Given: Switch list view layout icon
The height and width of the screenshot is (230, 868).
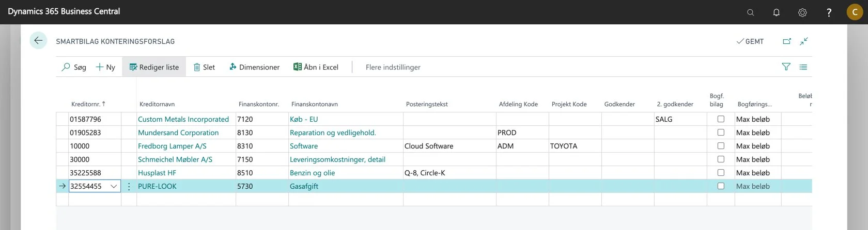Looking at the screenshot, I should [x=803, y=67].
